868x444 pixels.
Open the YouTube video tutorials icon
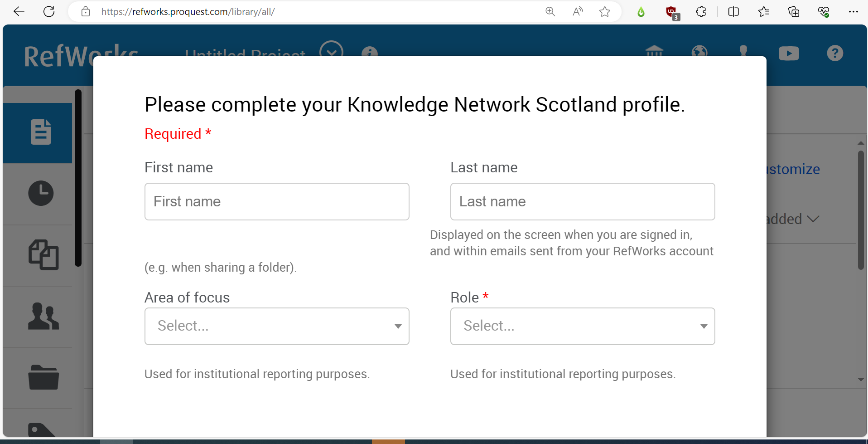[789, 53]
